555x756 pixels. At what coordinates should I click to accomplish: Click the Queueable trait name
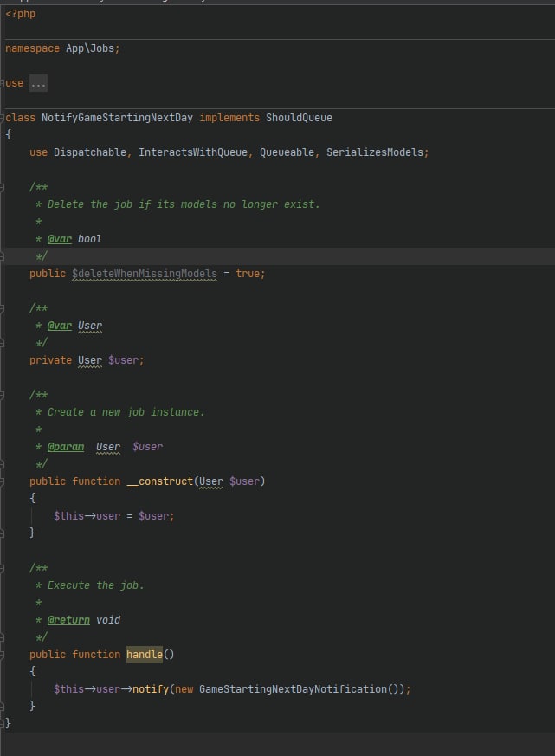[287, 152]
